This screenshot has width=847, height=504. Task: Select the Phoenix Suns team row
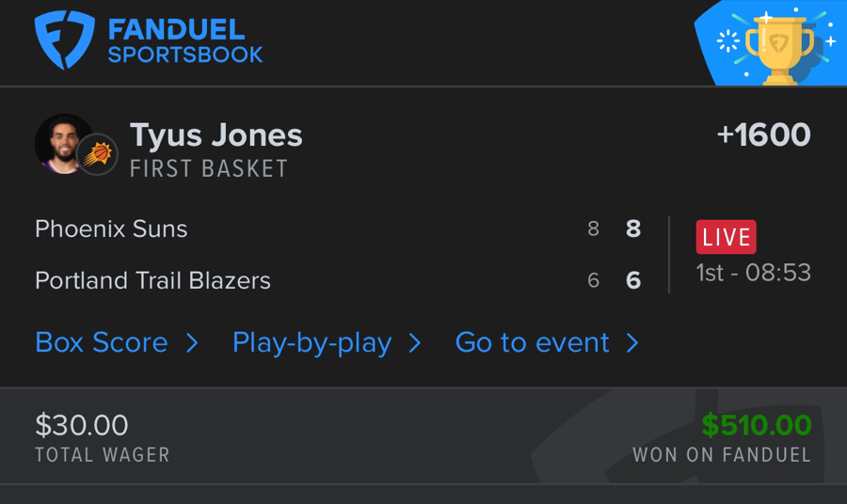(x=111, y=228)
